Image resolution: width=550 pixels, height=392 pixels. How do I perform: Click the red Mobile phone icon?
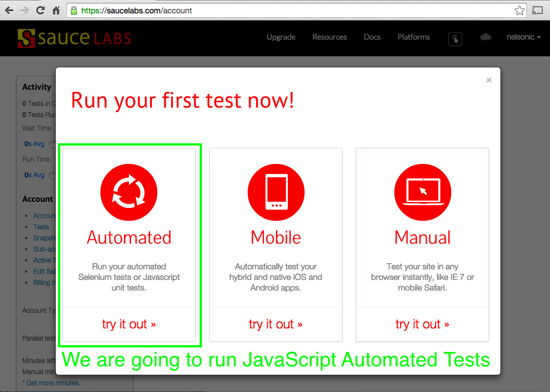tap(276, 192)
